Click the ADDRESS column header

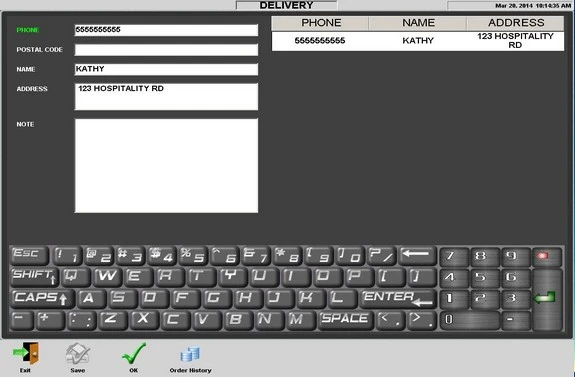[516, 23]
